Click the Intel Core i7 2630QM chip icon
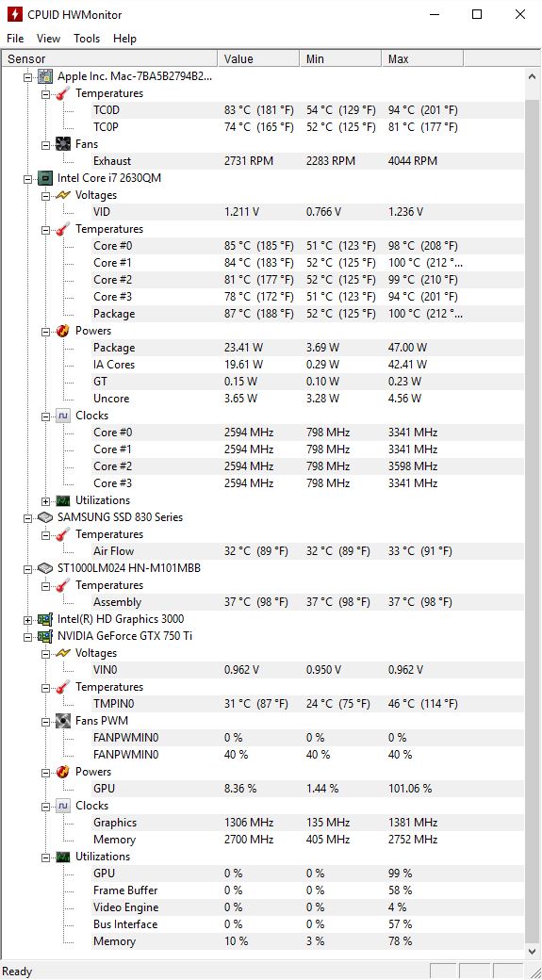The height and width of the screenshot is (980, 542). [44, 178]
